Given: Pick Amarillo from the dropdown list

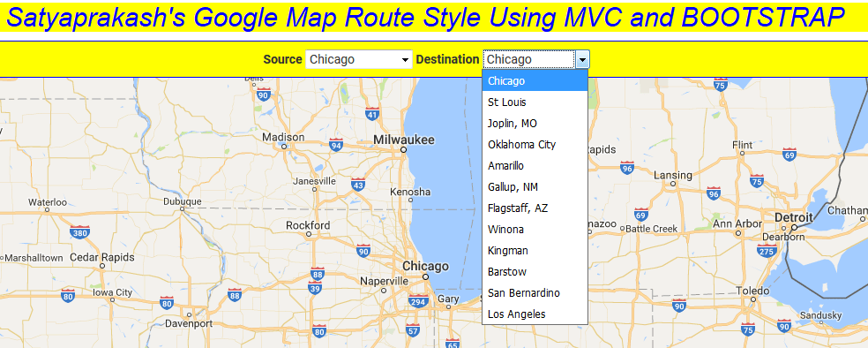Looking at the screenshot, I should point(535,166).
